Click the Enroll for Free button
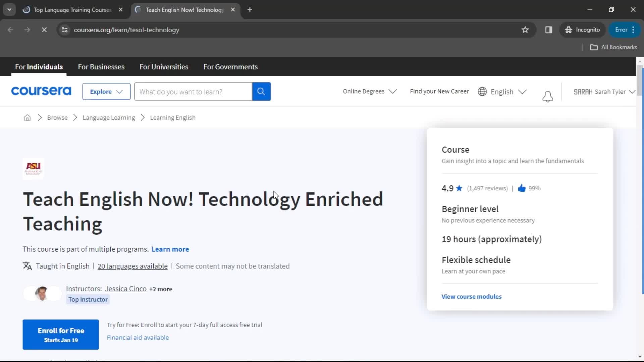This screenshot has width=644, height=362. tap(61, 335)
